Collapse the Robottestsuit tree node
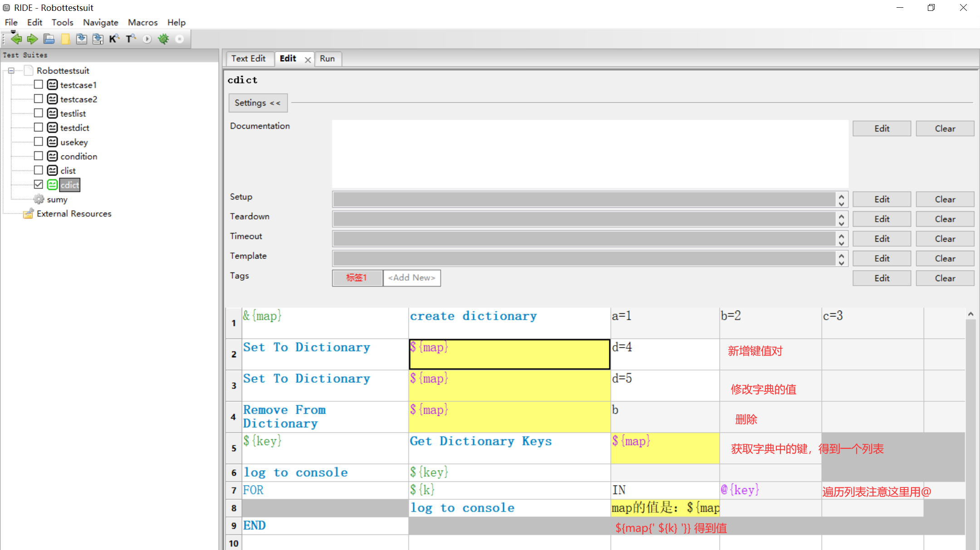The height and width of the screenshot is (550, 980). tap(11, 71)
